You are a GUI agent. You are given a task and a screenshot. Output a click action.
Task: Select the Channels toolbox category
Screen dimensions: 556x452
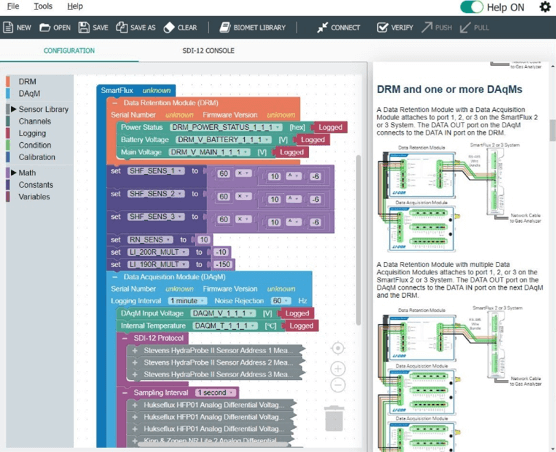click(35, 121)
